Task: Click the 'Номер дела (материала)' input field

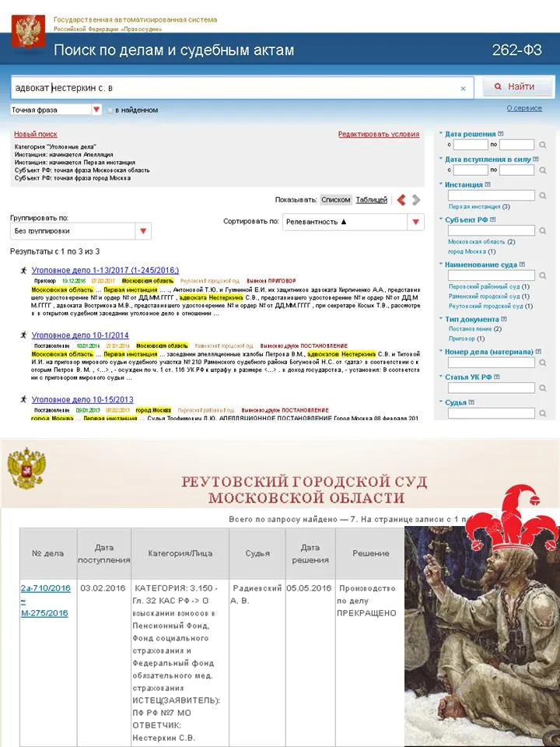Action: 491,363
